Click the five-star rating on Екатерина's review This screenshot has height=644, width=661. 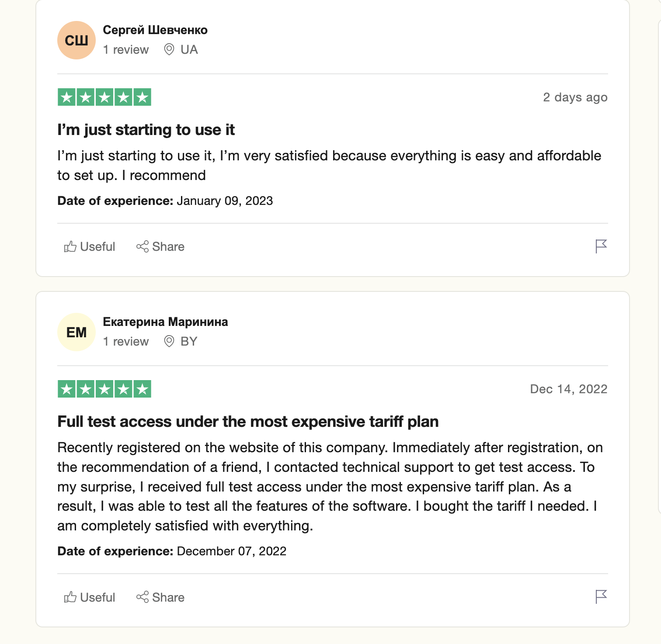(x=104, y=389)
